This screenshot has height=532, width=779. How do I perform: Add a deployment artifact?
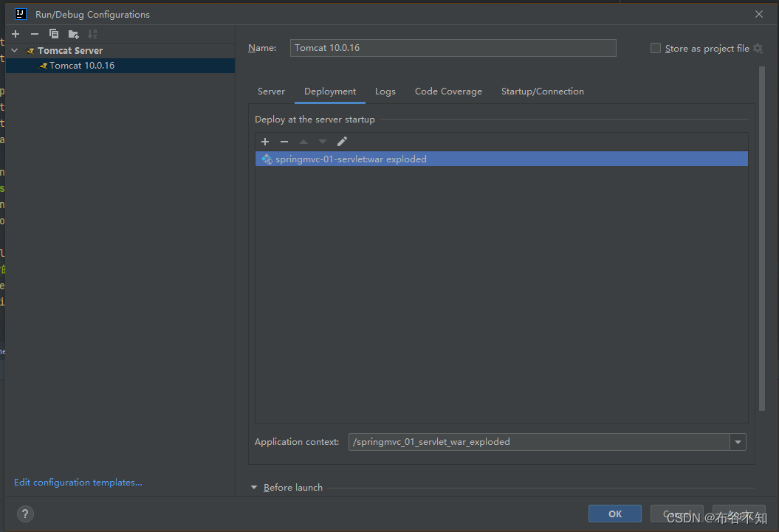265,142
